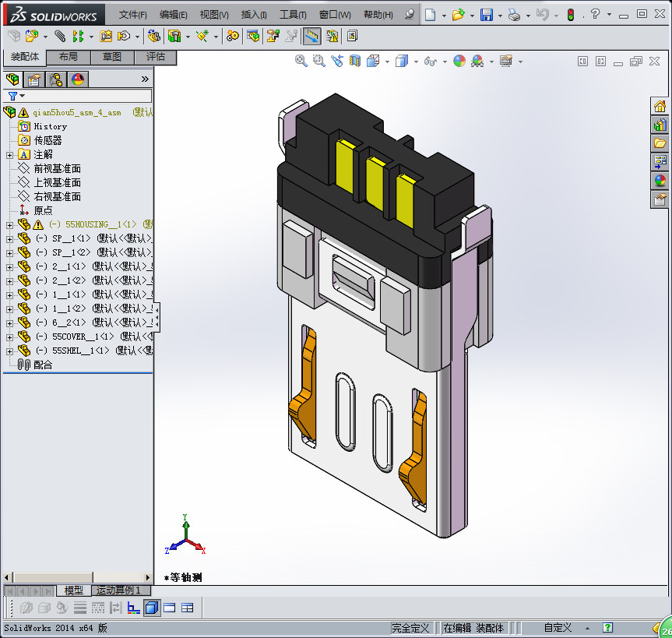Open File Explorer folder icon in task pane

660,143
